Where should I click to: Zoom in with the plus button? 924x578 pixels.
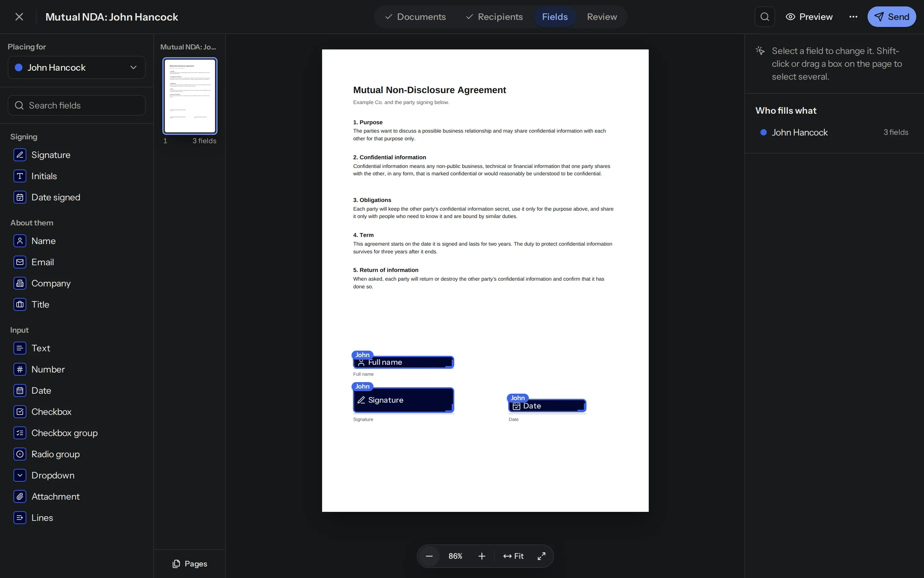(x=482, y=556)
